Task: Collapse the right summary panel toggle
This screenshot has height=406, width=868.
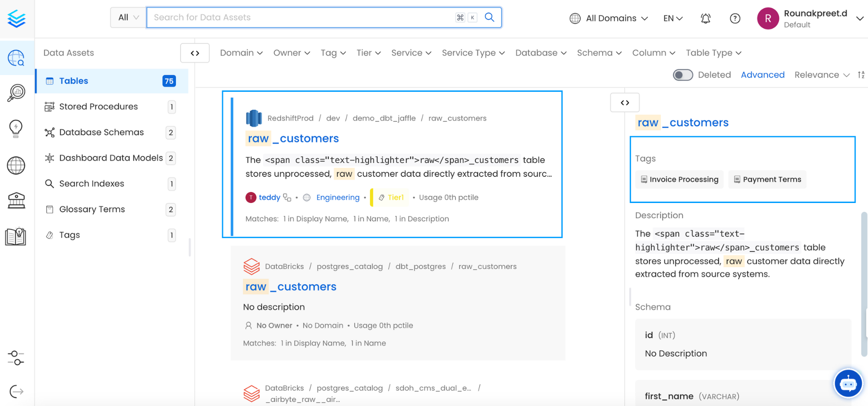Action: [625, 102]
